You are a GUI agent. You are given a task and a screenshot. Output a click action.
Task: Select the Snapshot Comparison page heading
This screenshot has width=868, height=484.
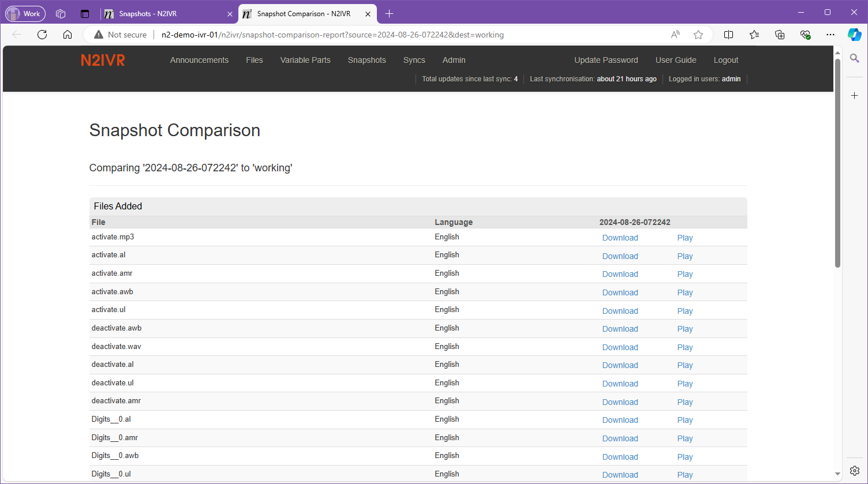(174, 130)
